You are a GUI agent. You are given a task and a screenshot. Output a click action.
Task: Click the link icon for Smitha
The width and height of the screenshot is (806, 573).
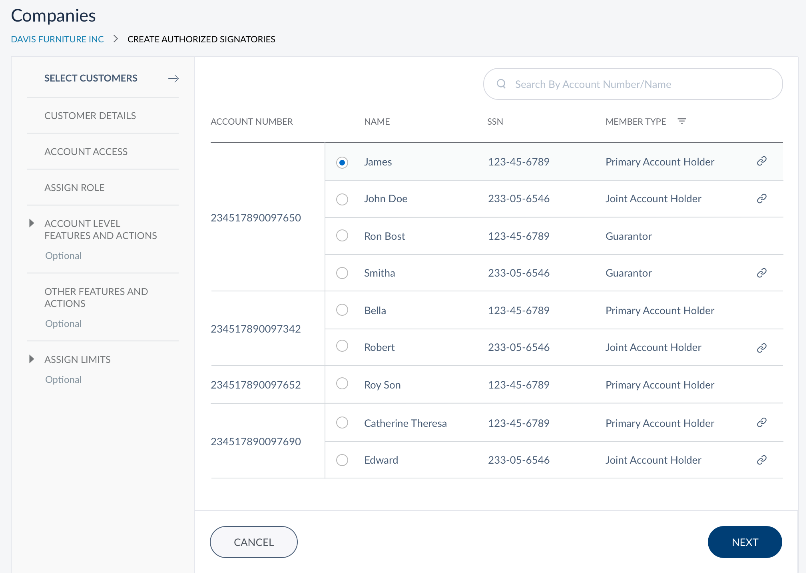coord(761,273)
